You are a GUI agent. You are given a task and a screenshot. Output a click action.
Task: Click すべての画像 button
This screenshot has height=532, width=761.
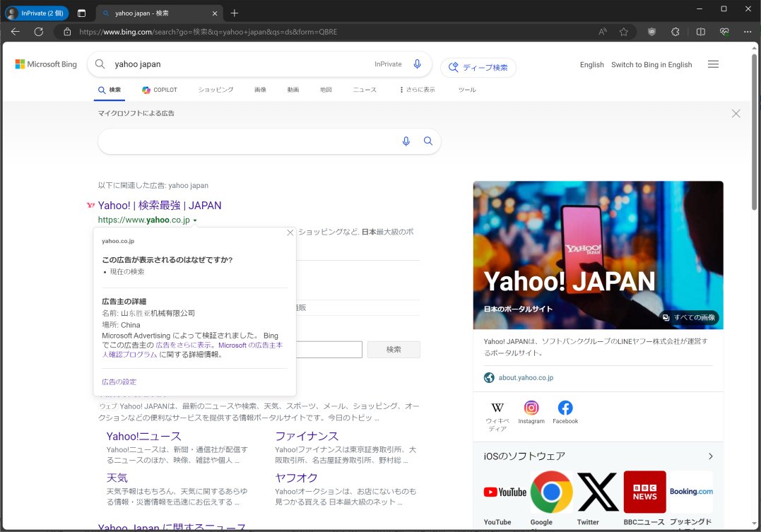click(x=689, y=317)
